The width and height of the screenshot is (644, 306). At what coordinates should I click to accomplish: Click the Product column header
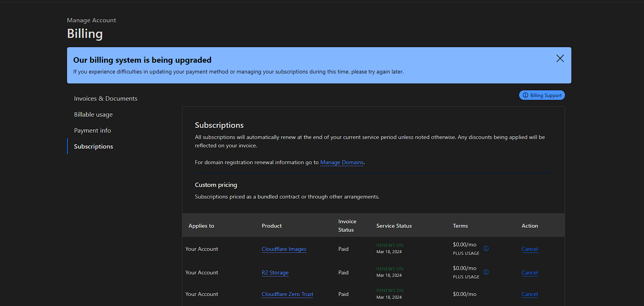tap(272, 226)
